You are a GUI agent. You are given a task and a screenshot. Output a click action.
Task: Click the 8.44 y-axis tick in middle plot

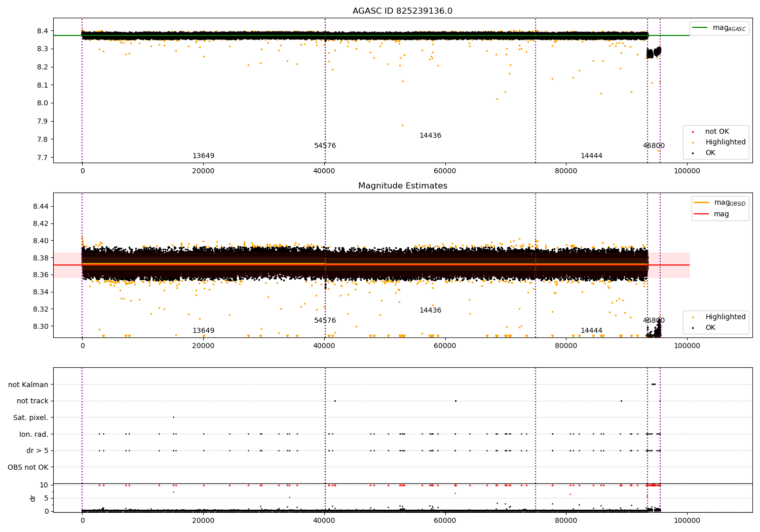coord(41,206)
